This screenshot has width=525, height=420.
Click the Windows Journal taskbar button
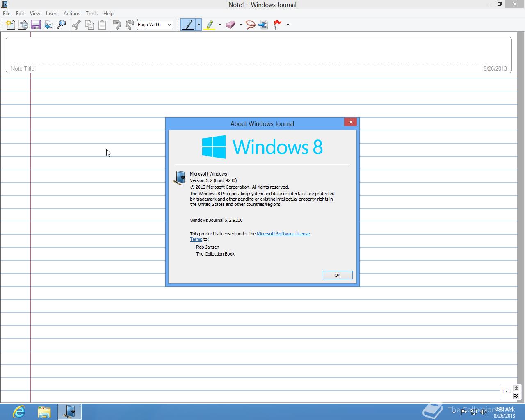pyautogui.click(x=70, y=411)
